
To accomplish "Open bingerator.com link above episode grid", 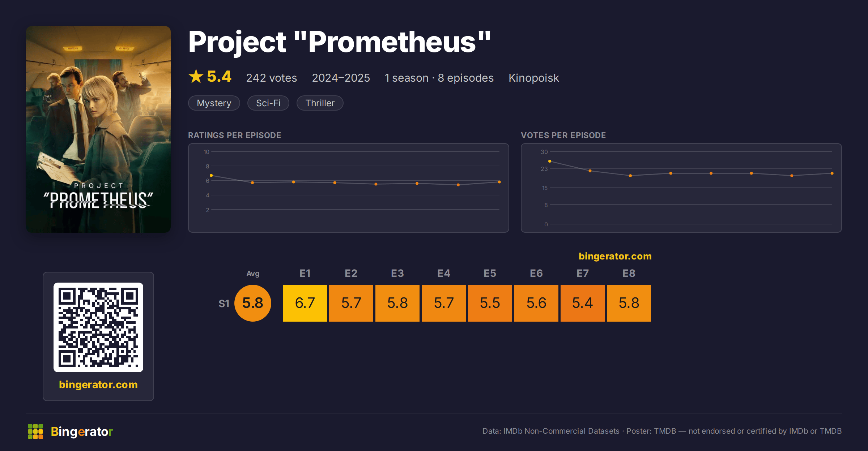I will 615,256.
